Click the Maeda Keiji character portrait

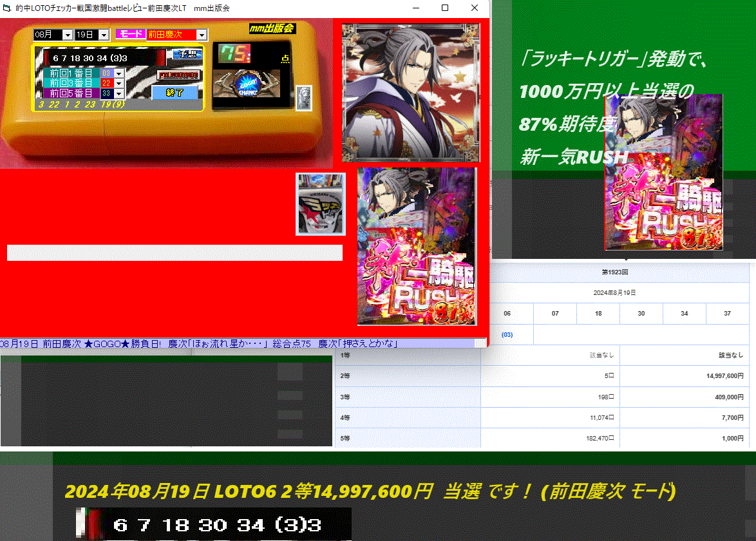pyautogui.click(x=411, y=93)
